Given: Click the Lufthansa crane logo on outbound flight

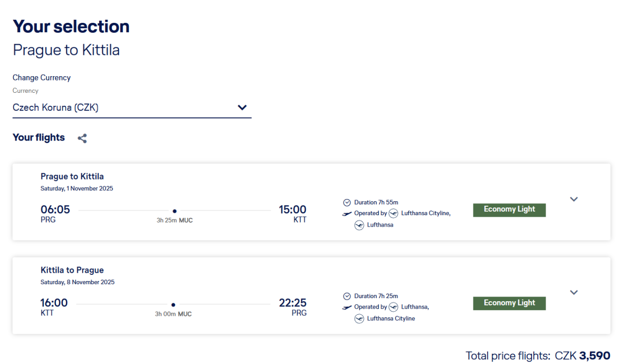Looking at the screenshot, I should pos(359,225).
